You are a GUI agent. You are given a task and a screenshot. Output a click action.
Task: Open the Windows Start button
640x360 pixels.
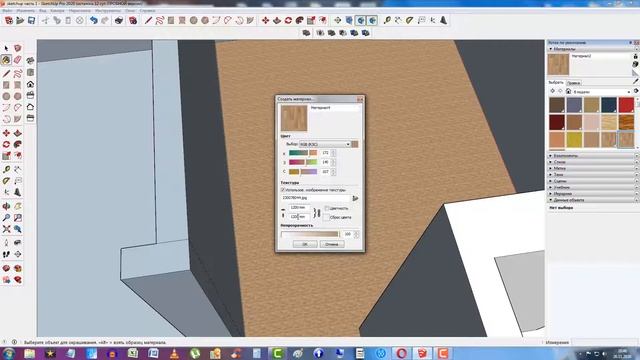[8, 353]
